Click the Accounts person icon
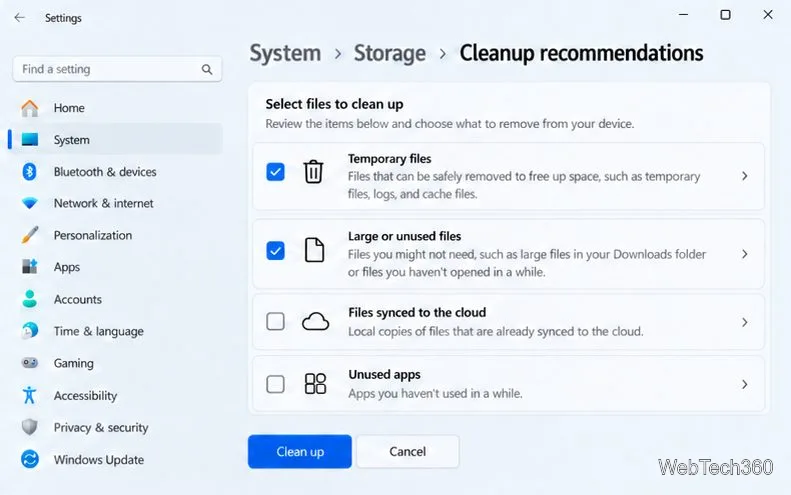Screen dimensions: 791x495 point(30,299)
